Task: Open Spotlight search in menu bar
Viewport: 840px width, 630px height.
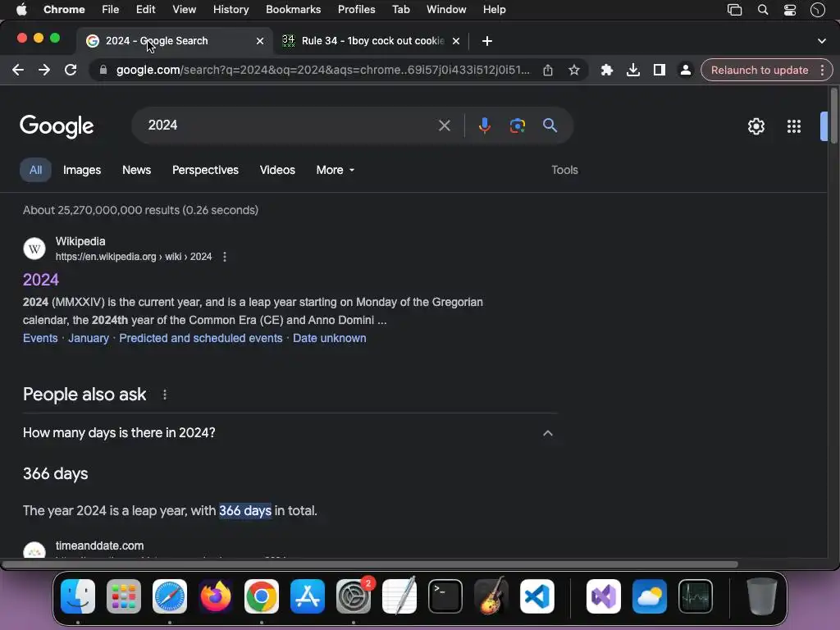Action: click(762, 10)
